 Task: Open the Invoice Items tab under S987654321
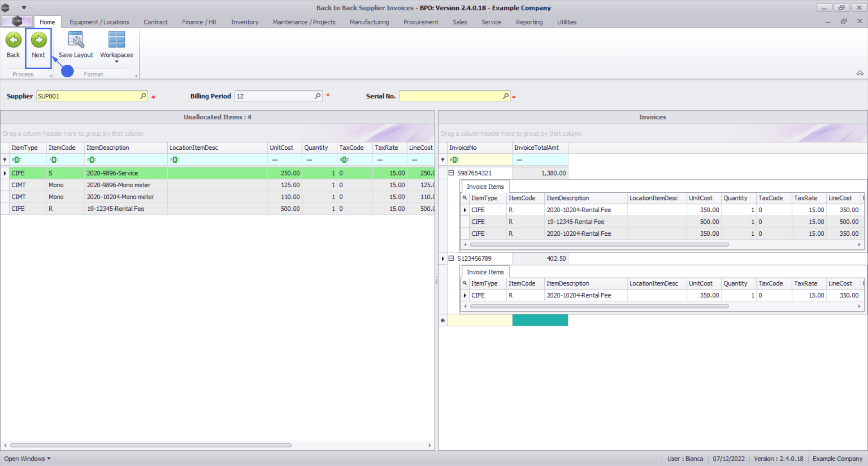[485, 186]
